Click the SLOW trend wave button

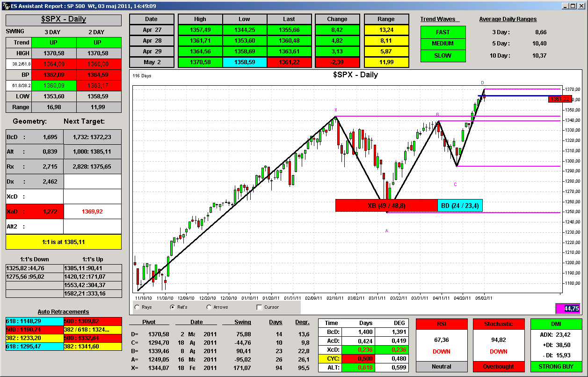tap(443, 56)
